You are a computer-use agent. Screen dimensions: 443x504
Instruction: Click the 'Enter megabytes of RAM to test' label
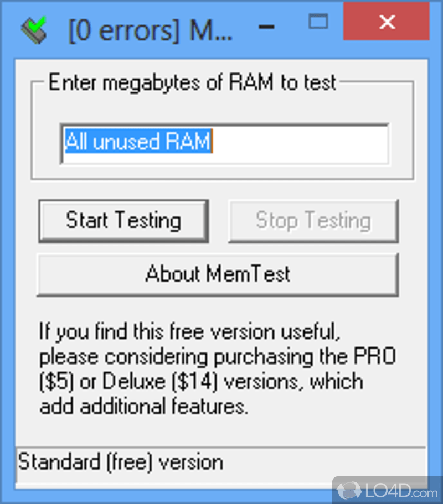pyautogui.click(x=192, y=82)
